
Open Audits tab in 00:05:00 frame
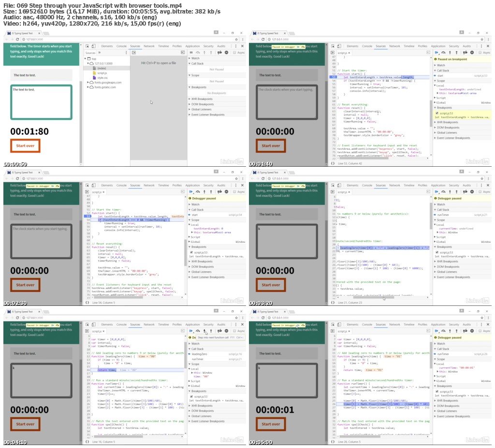click(x=466, y=325)
